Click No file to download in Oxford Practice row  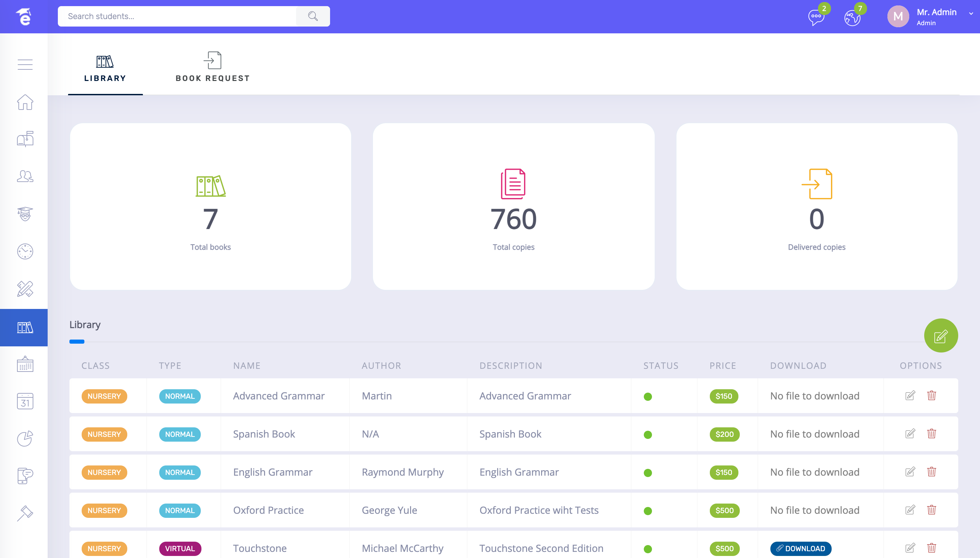coord(814,510)
